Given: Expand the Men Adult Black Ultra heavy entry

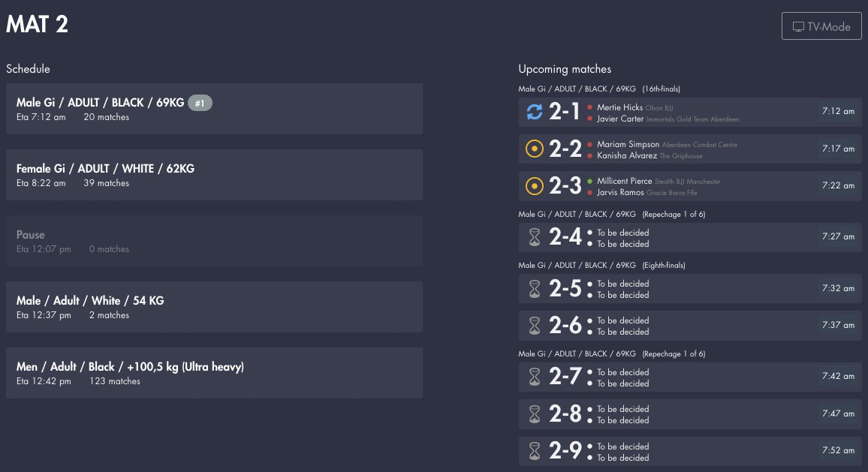Looking at the screenshot, I should [x=215, y=373].
